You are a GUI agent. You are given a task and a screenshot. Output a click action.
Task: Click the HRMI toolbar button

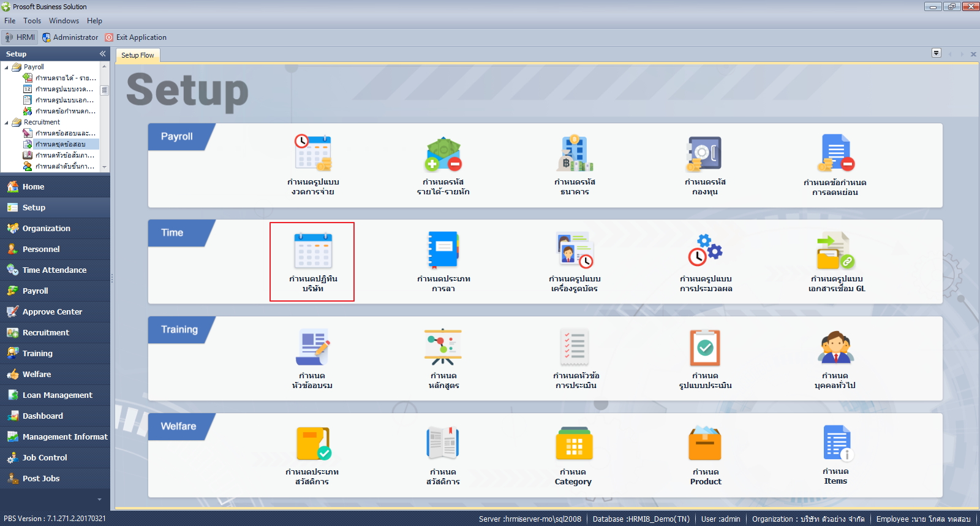(x=20, y=37)
